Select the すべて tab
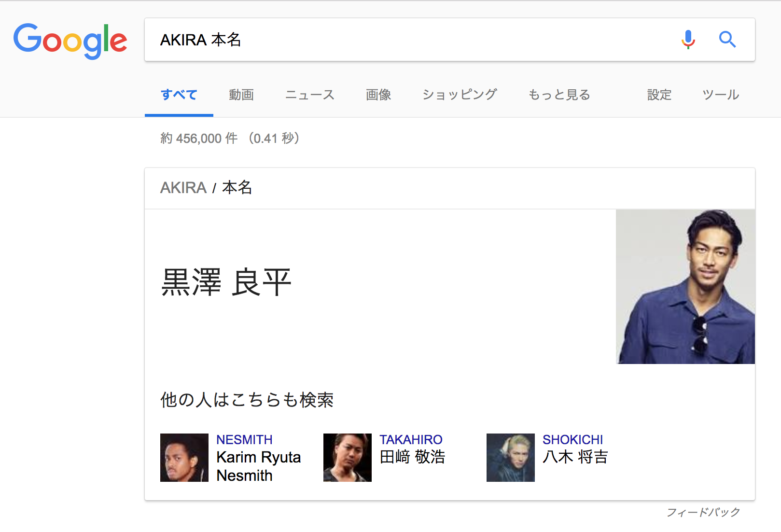Screen dimensions: 781x532 tap(179, 95)
